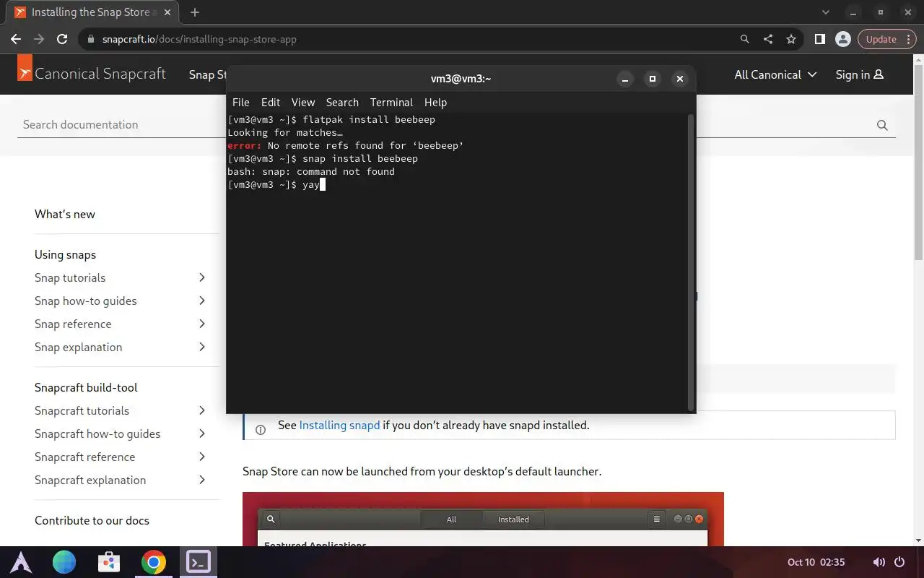
Task: Click the terminal vertical scrollbar
Action: (x=691, y=262)
